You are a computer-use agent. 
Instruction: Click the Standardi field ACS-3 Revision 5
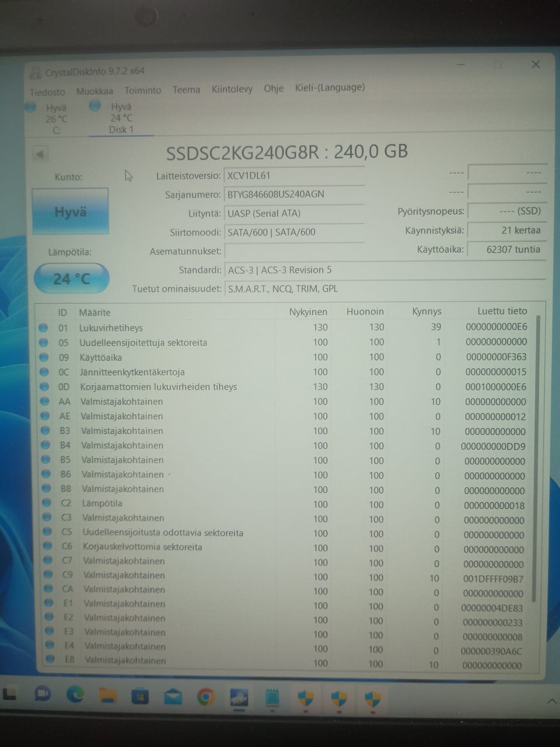click(385, 270)
